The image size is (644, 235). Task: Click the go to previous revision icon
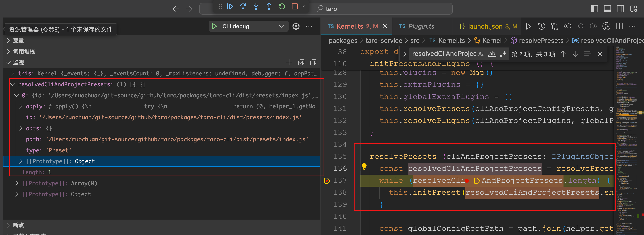tap(567, 26)
